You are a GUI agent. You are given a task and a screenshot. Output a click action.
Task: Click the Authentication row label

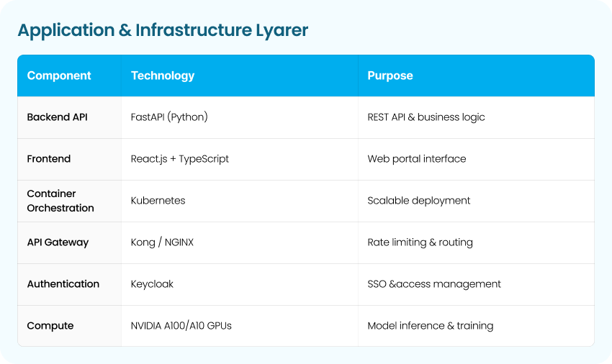(x=63, y=284)
